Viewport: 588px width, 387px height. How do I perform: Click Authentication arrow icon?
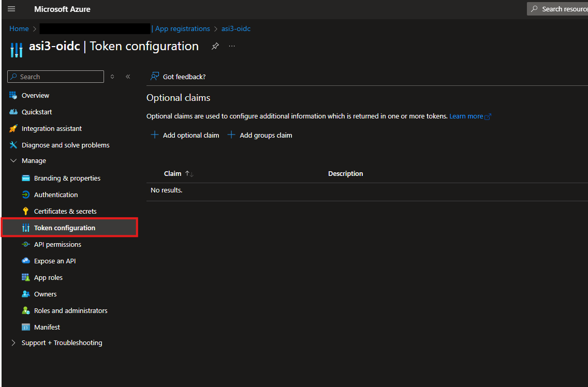(x=25, y=195)
